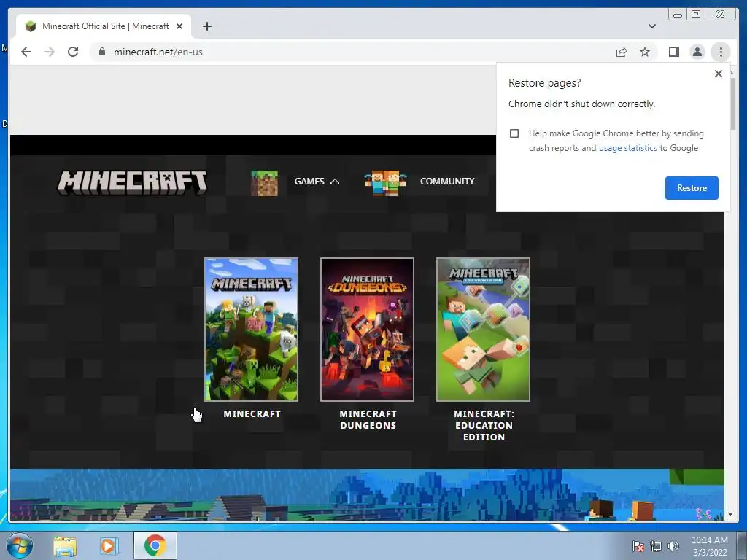This screenshot has height=560, width=747.
Task: Click the padlock site info icon
Action: click(x=102, y=52)
